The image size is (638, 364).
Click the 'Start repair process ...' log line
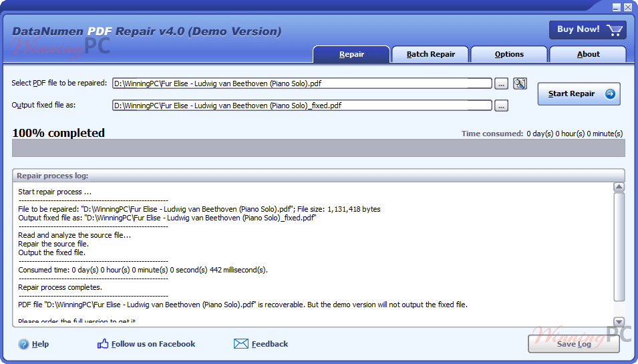click(55, 192)
